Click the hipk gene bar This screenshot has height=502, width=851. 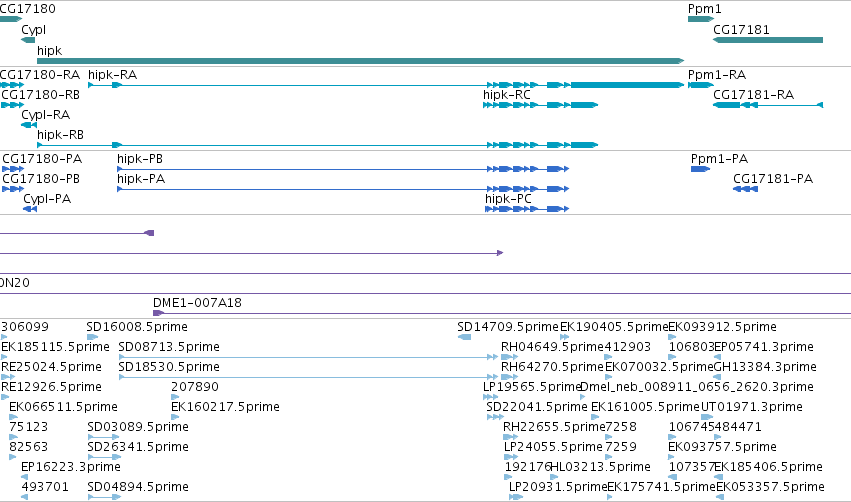pos(360,61)
